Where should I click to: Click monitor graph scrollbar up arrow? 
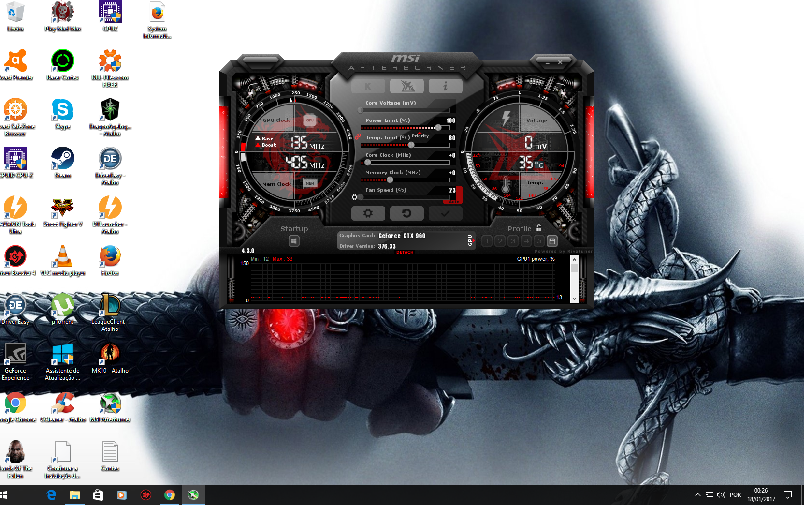(574, 260)
